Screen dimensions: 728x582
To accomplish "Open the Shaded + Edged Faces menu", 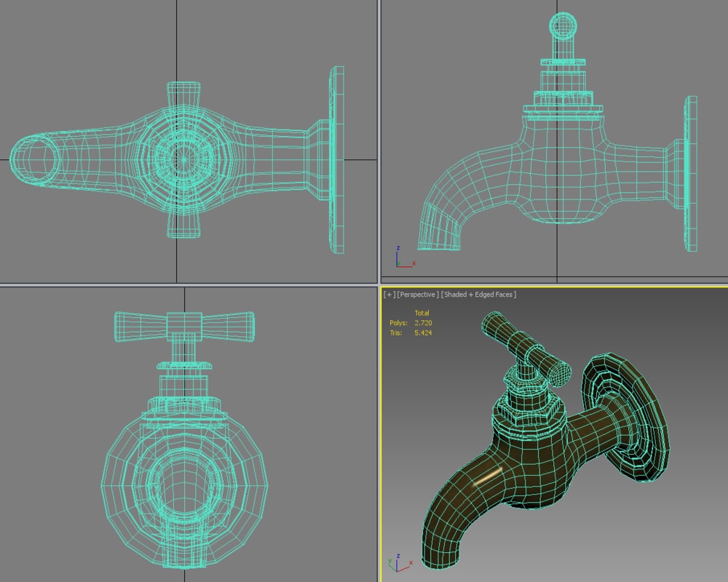I will click(x=479, y=295).
